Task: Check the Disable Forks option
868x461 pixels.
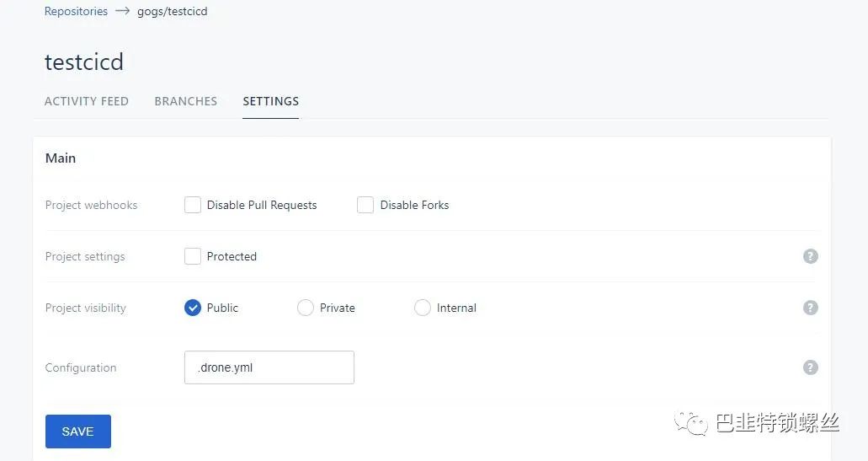Action: (x=365, y=205)
